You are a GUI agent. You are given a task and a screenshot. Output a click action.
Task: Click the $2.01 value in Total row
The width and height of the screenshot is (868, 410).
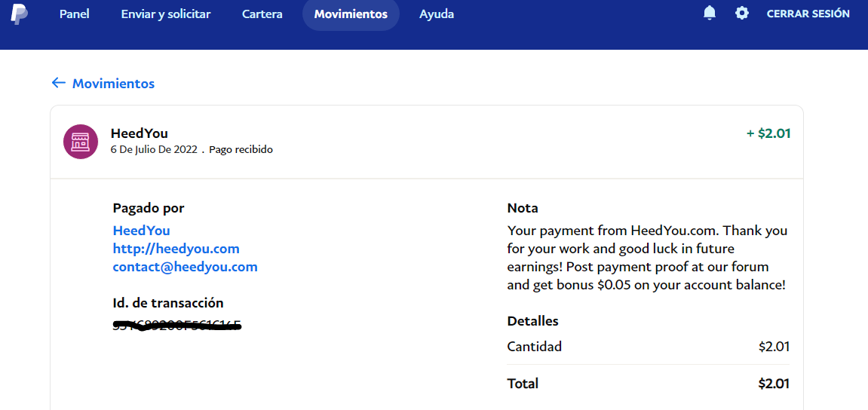(x=774, y=384)
